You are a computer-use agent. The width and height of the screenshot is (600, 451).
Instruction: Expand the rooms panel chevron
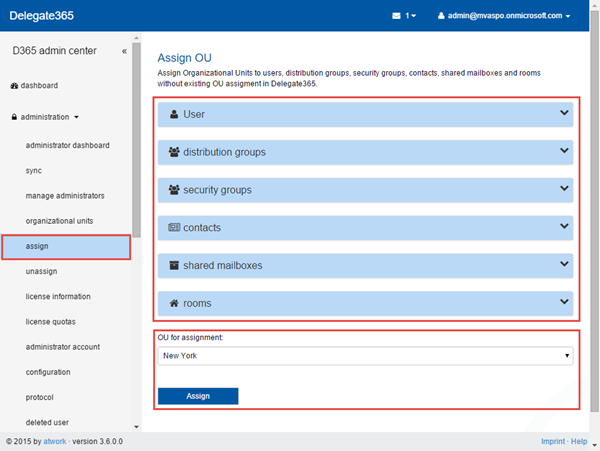pos(565,302)
